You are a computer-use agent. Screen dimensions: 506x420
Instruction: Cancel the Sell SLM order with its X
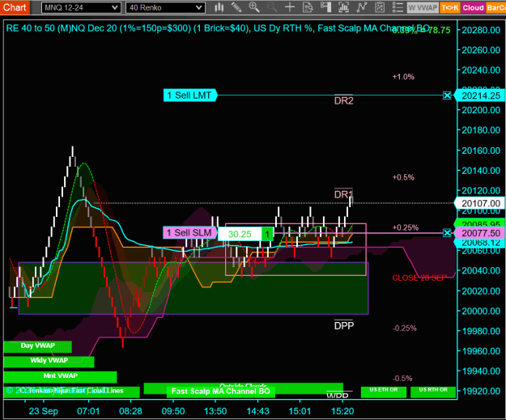447,232
